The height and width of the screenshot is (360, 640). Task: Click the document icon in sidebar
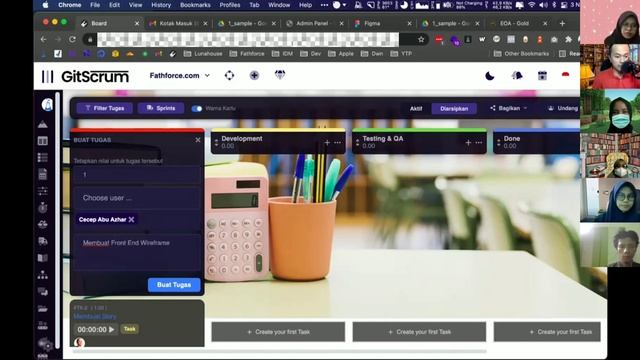tap(42, 174)
